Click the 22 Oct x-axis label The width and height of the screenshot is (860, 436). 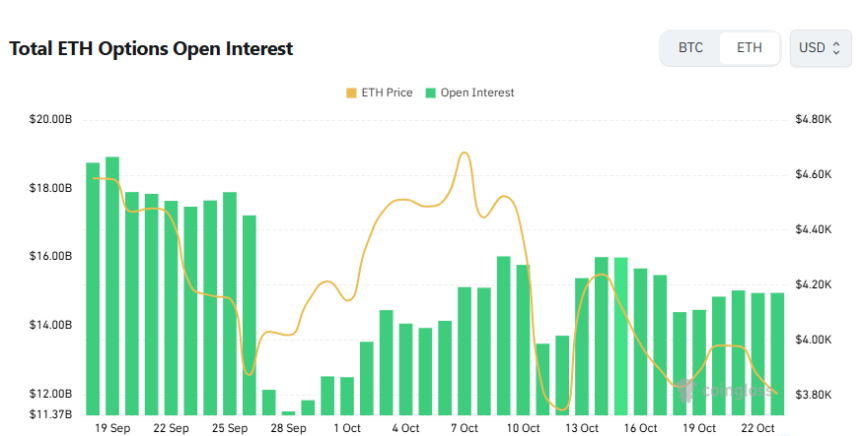click(758, 428)
